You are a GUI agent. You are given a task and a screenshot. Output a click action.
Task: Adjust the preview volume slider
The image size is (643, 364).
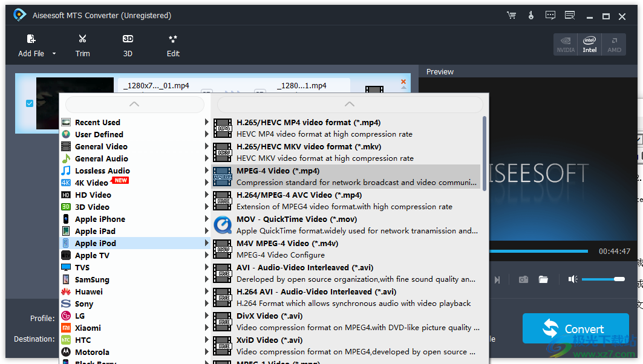[x=603, y=279]
